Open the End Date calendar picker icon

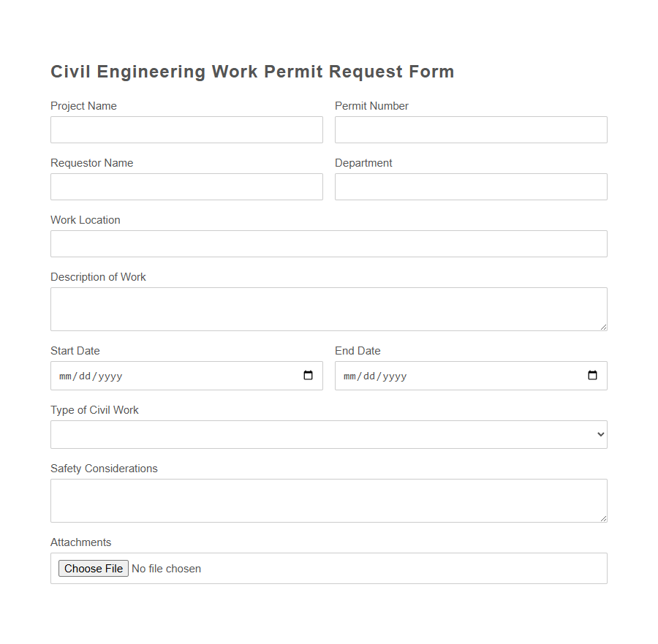pyautogui.click(x=591, y=375)
